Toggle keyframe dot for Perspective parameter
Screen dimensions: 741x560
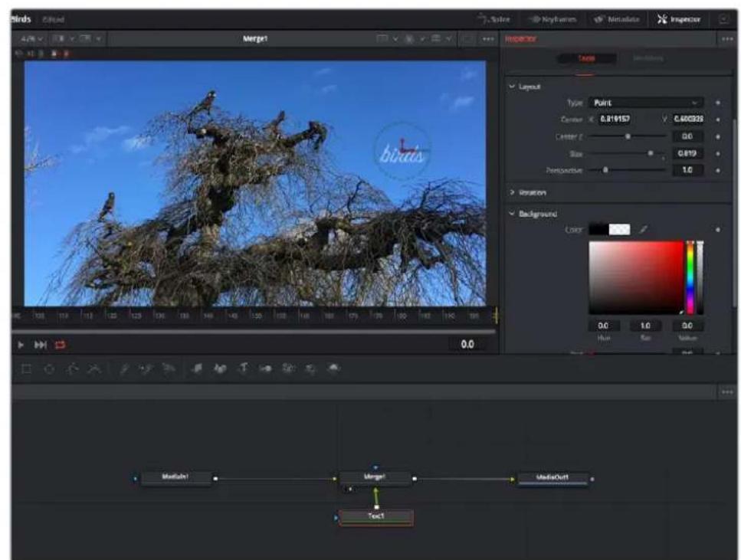tap(718, 170)
